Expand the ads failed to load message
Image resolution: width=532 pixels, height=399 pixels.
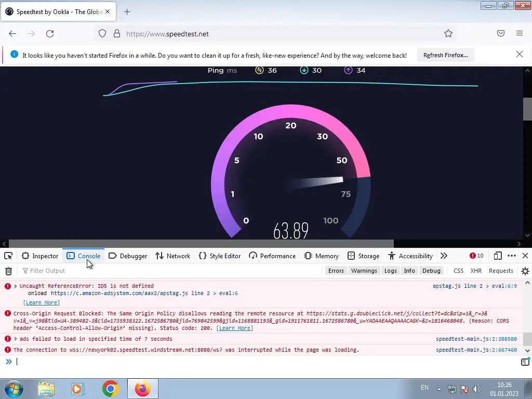[x=16, y=339]
